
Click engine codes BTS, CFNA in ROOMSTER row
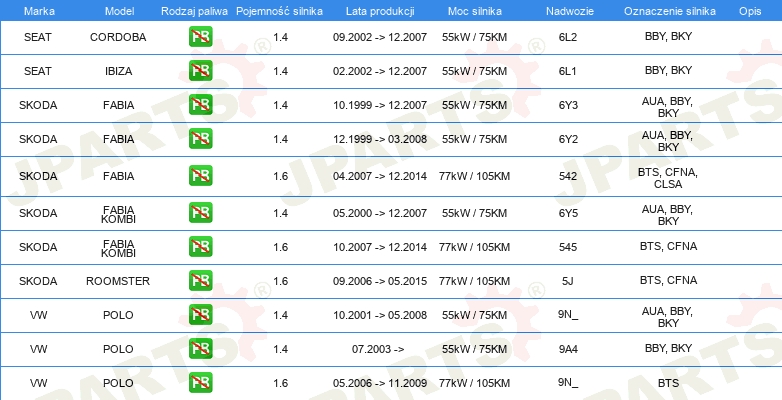click(x=668, y=280)
